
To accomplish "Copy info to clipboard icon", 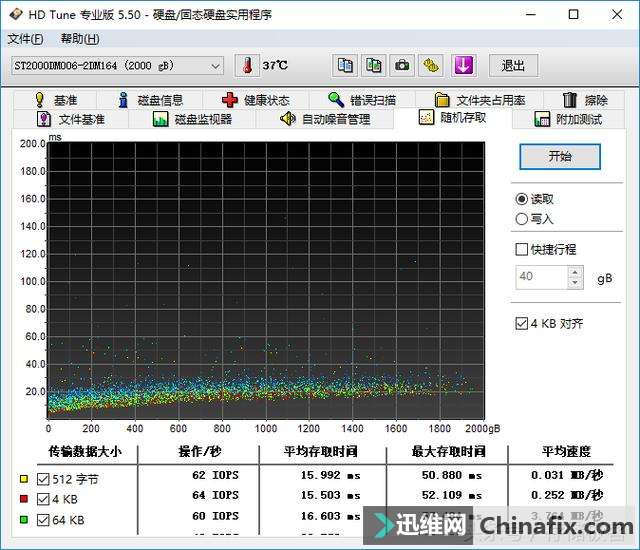I will pyautogui.click(x=345, y=65).
